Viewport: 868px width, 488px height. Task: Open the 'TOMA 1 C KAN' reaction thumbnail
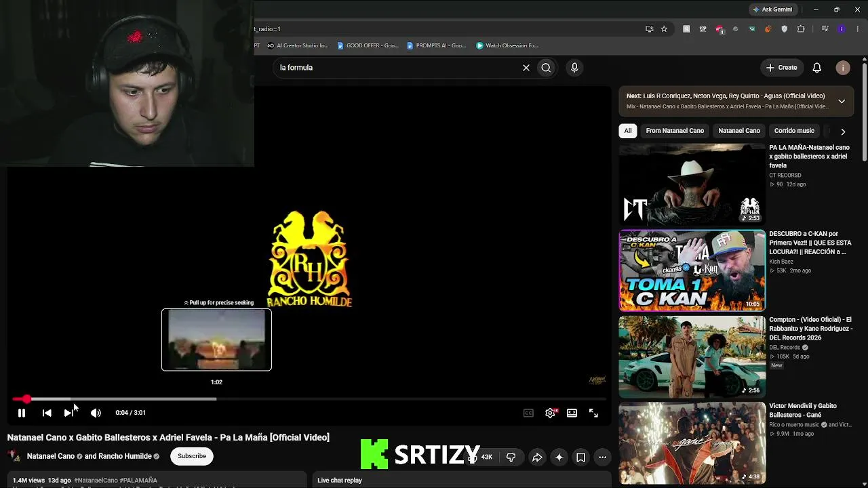[x=692, y=270]
